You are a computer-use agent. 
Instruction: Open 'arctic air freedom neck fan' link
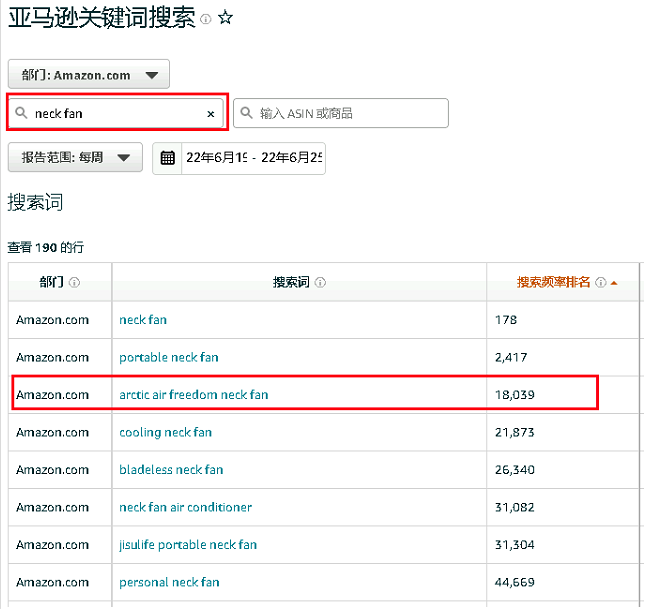pyautogui.click(x=193, y=395)
